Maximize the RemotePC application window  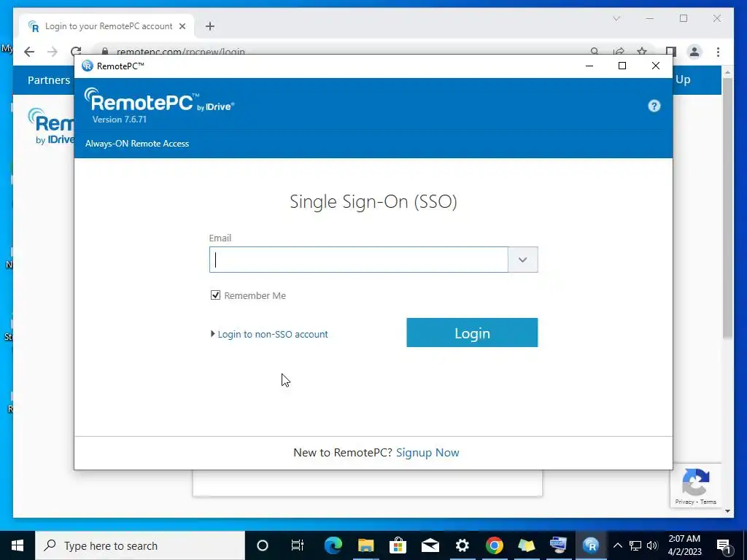(x=622, y=66)
